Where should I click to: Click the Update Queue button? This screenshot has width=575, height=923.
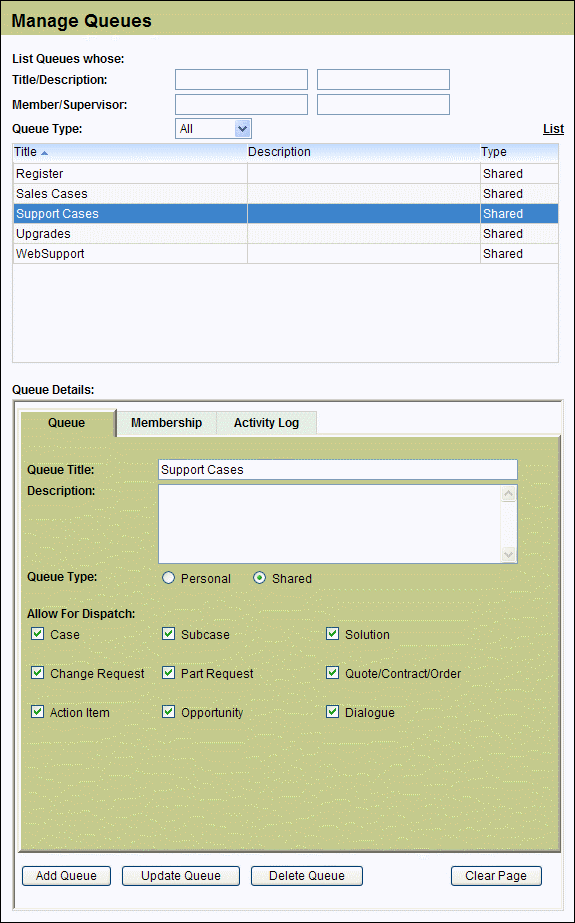[x=181, y=875]
